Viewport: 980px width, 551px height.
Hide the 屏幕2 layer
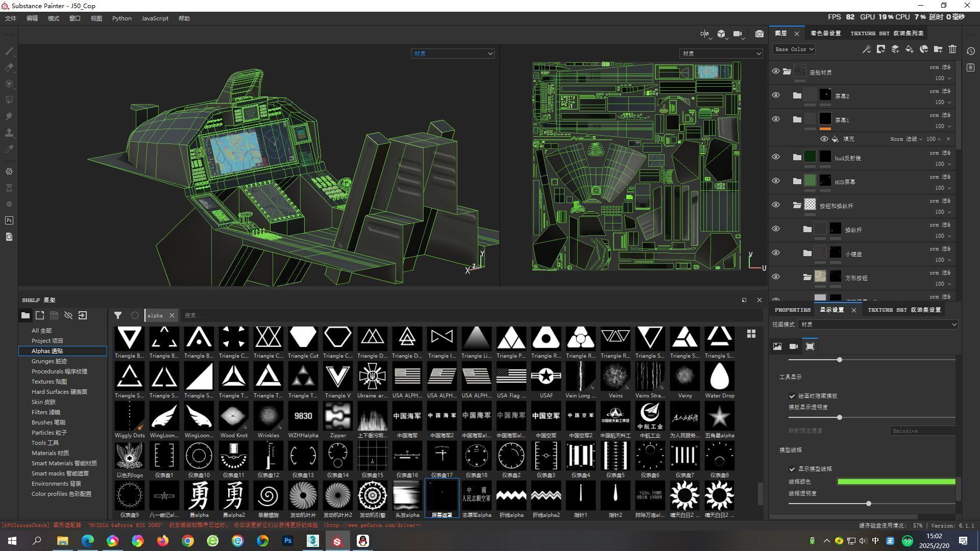775,95
